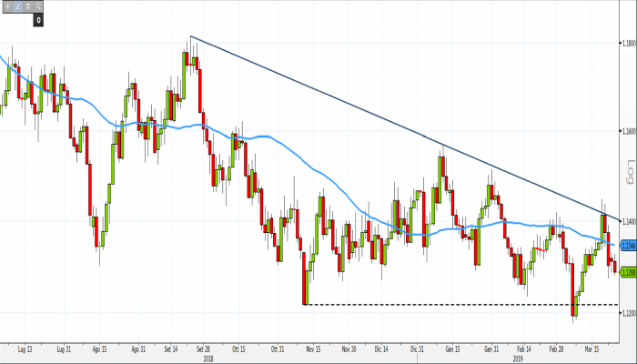Activate the highlighted annotate line tool

click(18, 6)
